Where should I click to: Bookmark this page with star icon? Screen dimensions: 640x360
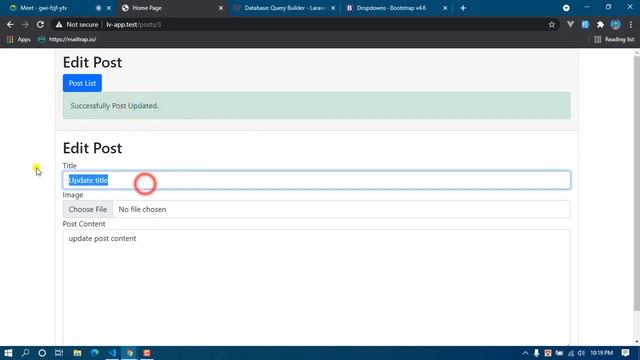(552, 24)
